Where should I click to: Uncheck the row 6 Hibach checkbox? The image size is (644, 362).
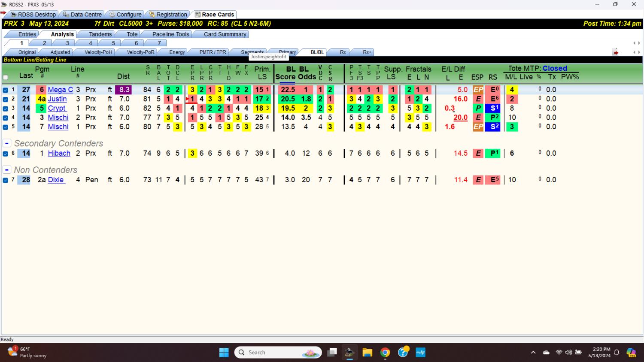[x=6, y=154]
